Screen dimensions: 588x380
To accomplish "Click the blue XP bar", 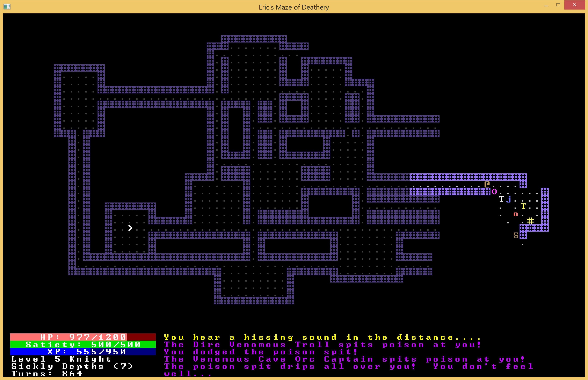I will pyautogui.click(x=83, y=351).
